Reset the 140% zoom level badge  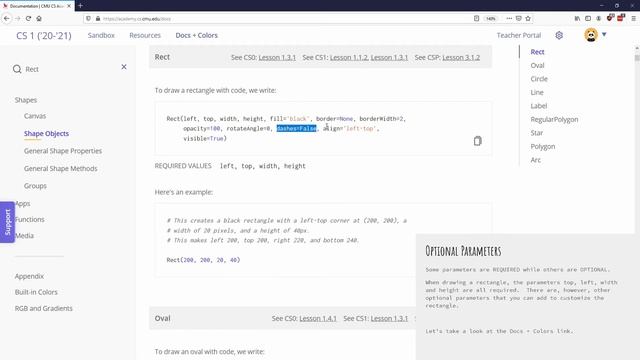[x=491, y=18]
